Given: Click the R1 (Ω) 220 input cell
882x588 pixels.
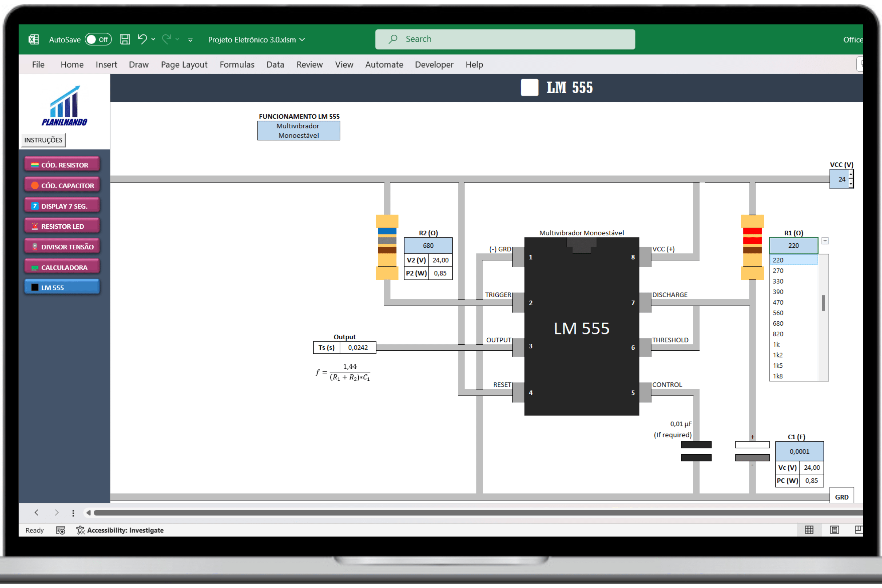Looking at the screenshot, I should [794, 246].
